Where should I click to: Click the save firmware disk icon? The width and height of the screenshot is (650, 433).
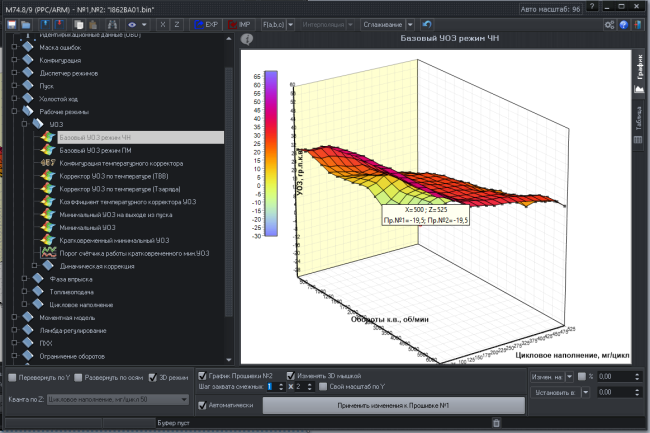pyautogui.click(x=12, y=24)
